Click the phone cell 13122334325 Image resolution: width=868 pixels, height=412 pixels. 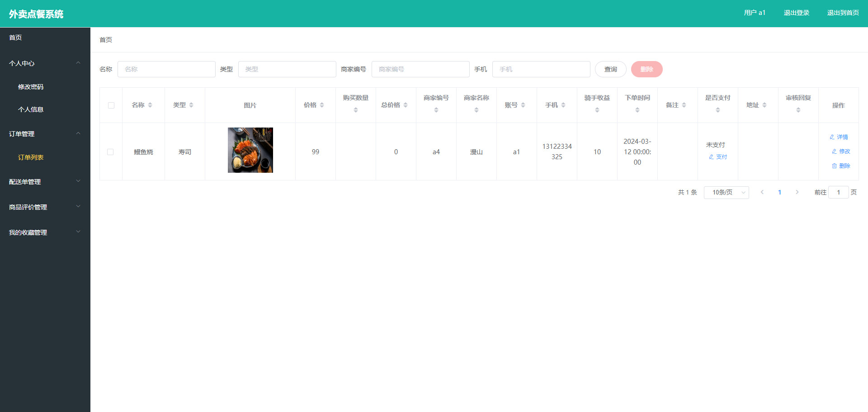[x=557, y=152]
